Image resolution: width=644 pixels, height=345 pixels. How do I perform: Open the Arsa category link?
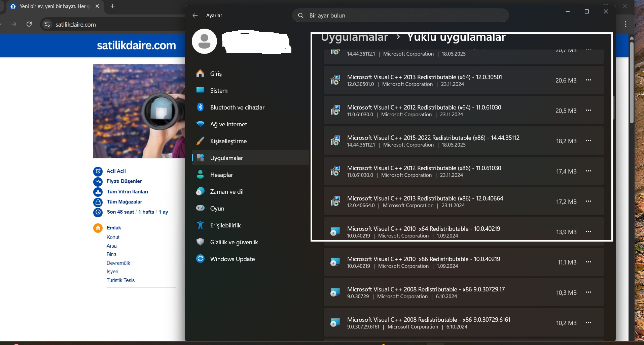coord(112,246)
